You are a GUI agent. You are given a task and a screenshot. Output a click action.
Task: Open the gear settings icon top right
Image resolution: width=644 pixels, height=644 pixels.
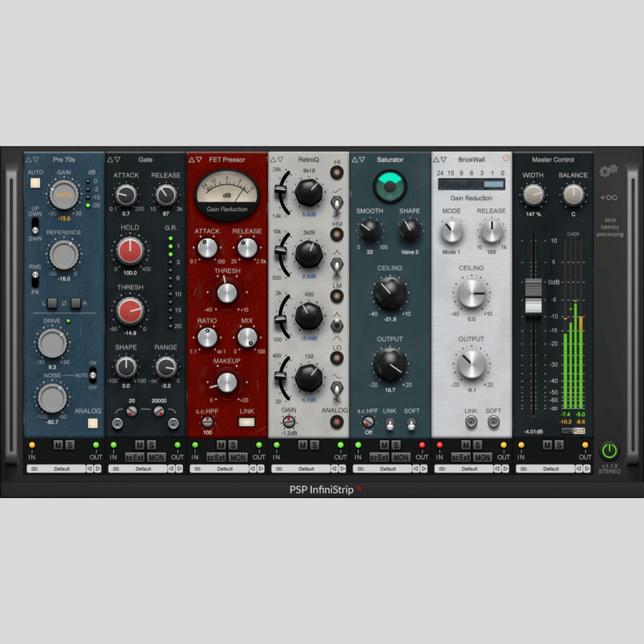(x=609, y=171)
